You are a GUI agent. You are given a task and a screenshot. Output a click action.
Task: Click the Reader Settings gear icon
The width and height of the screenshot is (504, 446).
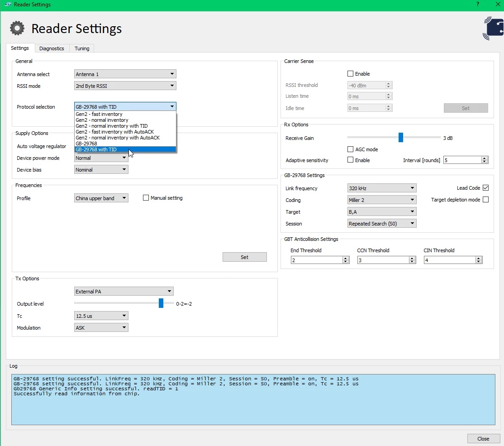[x=17, y=28]
